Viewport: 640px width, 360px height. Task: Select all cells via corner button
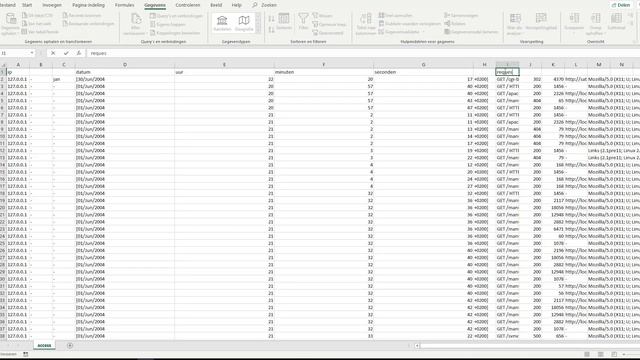click(x=3, y=64)
